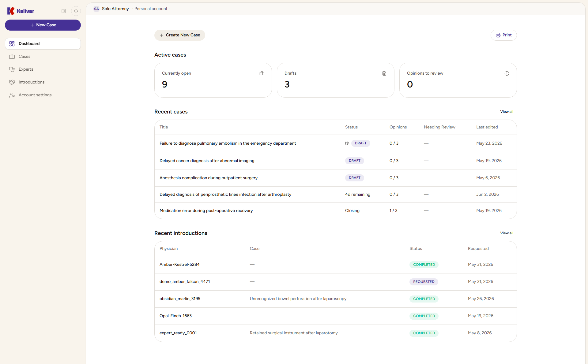Click the printer icon on Print button

[498, 35]
